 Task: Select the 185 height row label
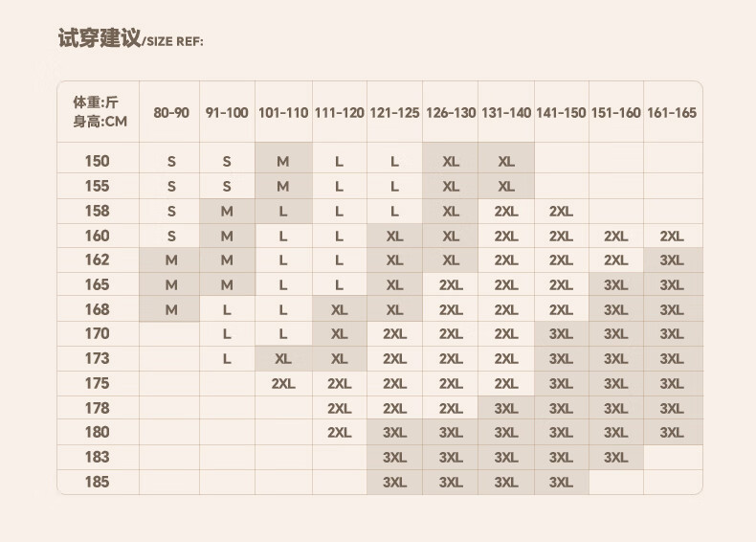pyautogui.click(x=98, y=482)
